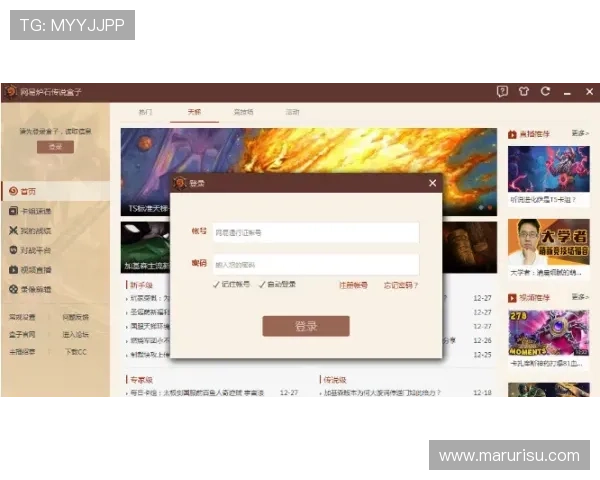Close the Hearthstone box main window
This screenshot has height=480, width=600.
coord(589,91)
